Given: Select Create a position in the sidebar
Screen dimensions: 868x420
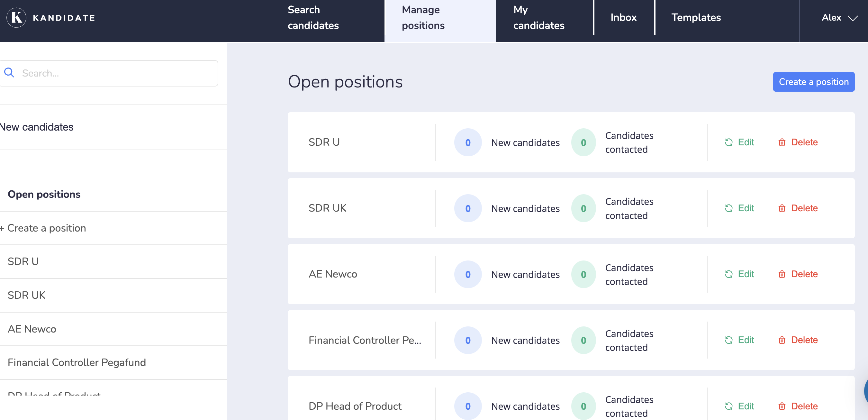Looking at the screenshot, I should [x=44, y=228].
